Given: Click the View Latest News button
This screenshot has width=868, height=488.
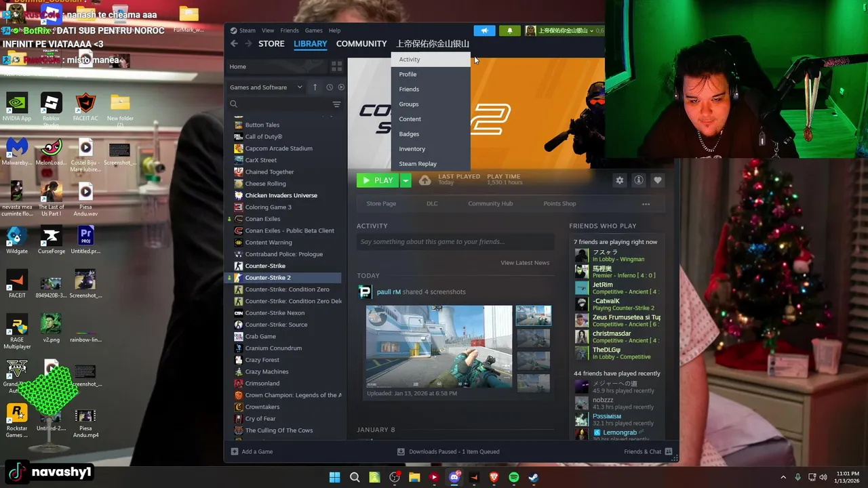Looking at the screenshot, I should (525, 263).
